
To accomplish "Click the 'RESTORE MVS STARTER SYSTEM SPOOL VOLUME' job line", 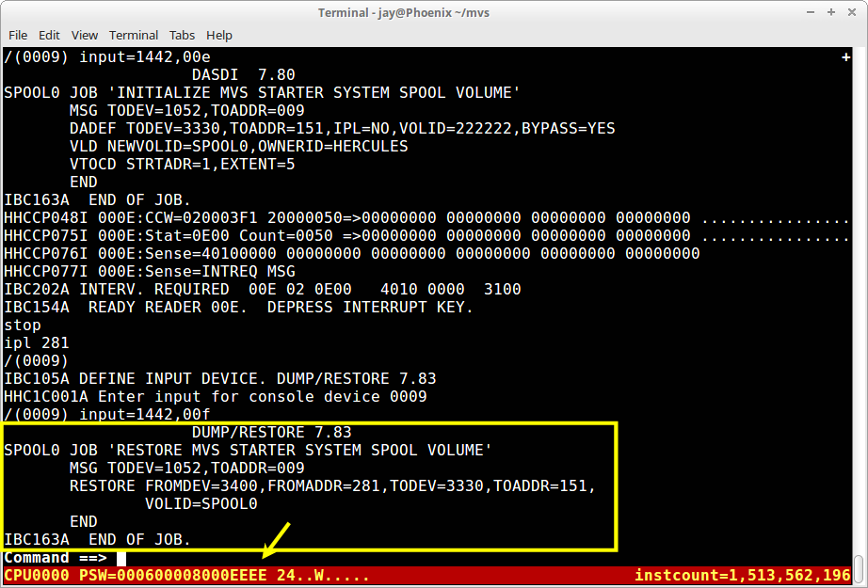I will [x=248, y=450].
